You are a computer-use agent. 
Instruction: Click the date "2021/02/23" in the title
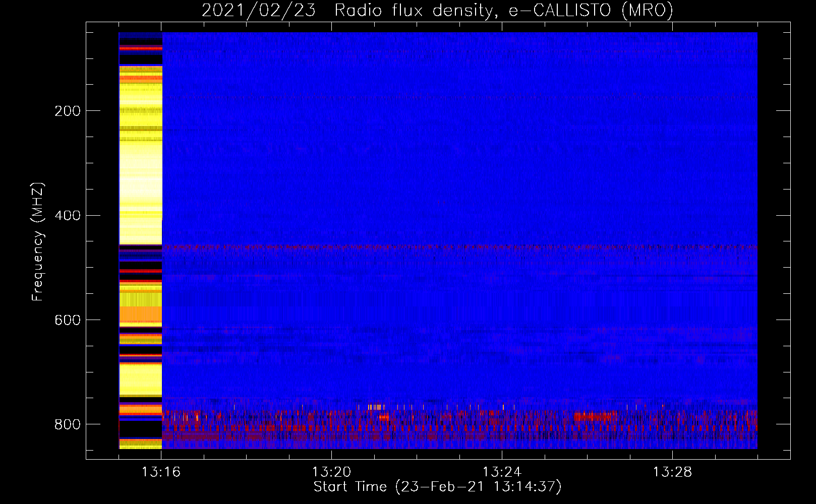point(259,10)
